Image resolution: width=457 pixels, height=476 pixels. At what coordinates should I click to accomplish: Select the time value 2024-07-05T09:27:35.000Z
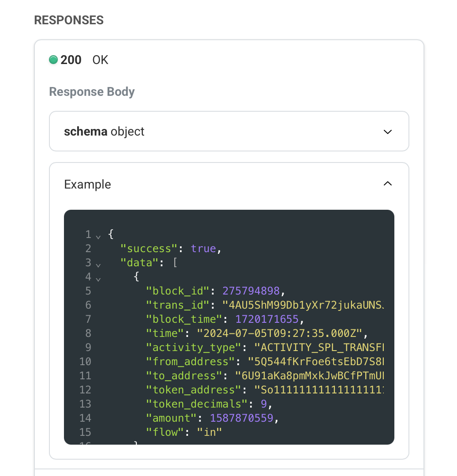tap(279, 333)
